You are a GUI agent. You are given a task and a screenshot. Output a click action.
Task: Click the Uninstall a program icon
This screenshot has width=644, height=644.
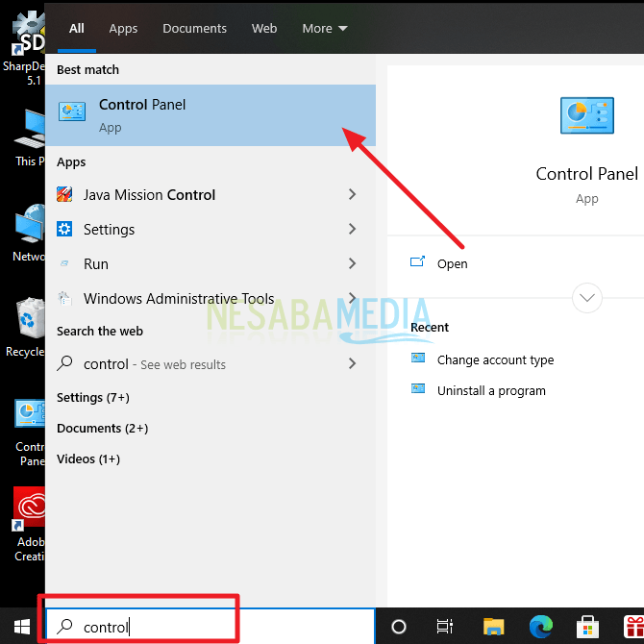418,388
